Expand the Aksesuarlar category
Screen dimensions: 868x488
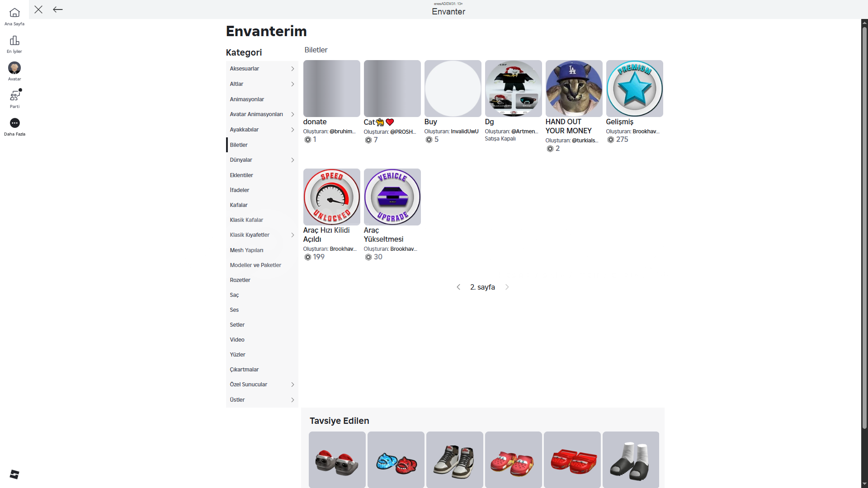pyautogui.click(x=262, y=69)
